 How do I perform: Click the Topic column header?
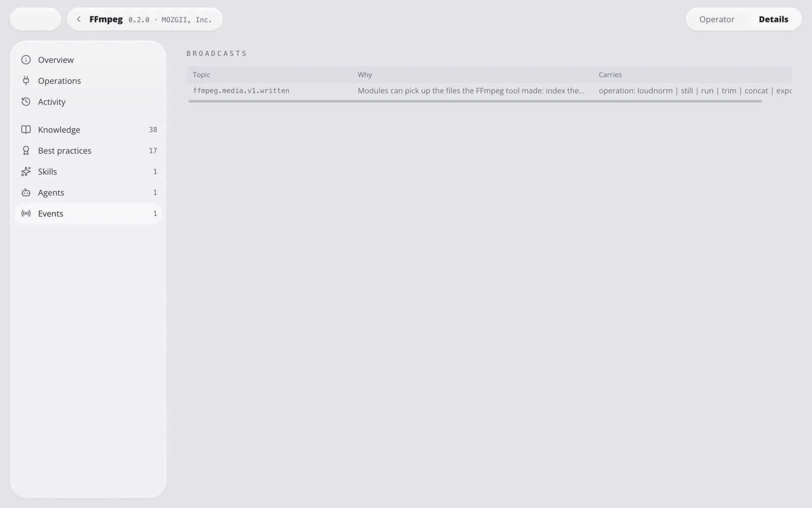(x=201, y=75)
